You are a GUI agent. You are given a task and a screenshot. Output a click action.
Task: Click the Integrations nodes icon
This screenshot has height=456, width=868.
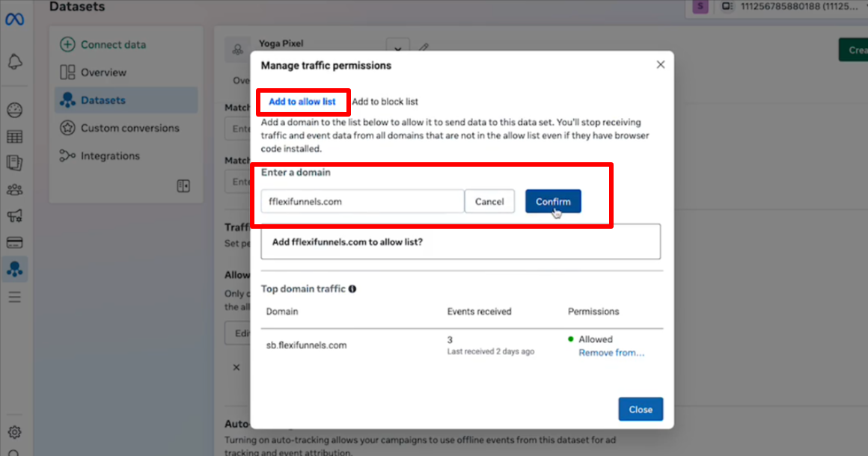pyautogui.click(x=67, y=156)
